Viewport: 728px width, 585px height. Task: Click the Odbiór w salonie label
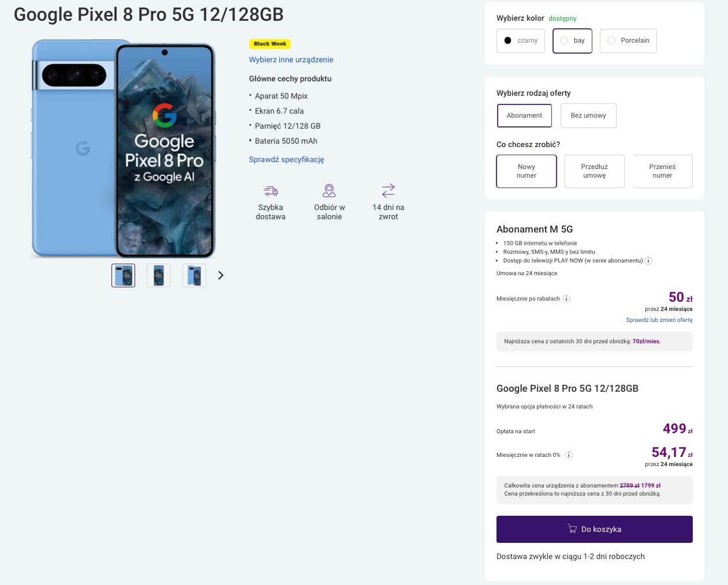click(x=330, y=212)
